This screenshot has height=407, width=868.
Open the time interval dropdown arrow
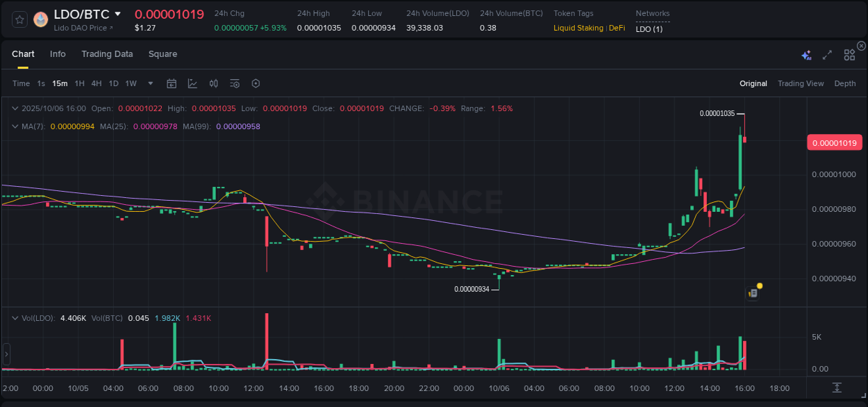tap(149, 83)
